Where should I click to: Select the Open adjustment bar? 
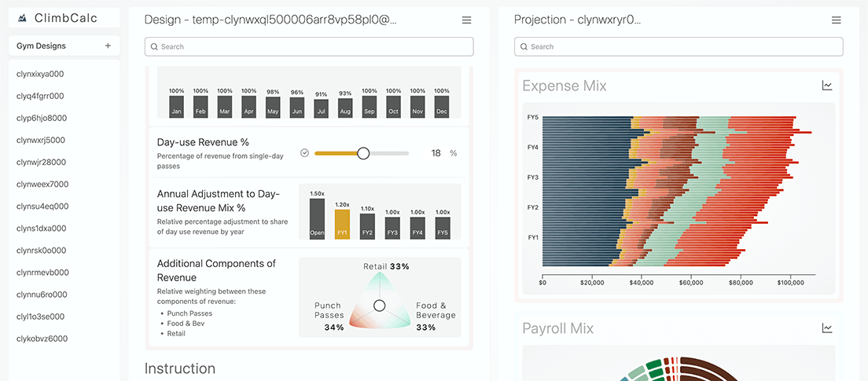click(317, 218)
